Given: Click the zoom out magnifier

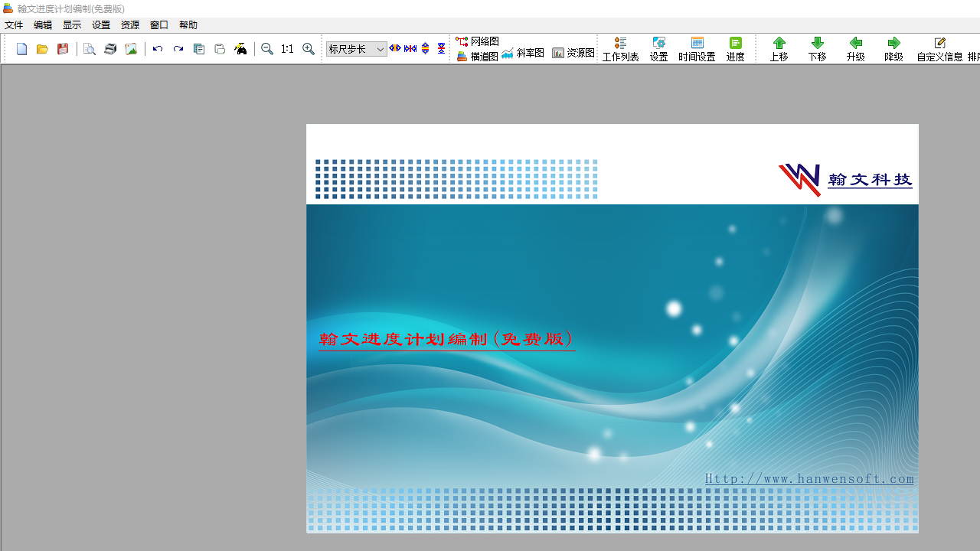Looking at the screenshot, I should click(x=267, y=49).
